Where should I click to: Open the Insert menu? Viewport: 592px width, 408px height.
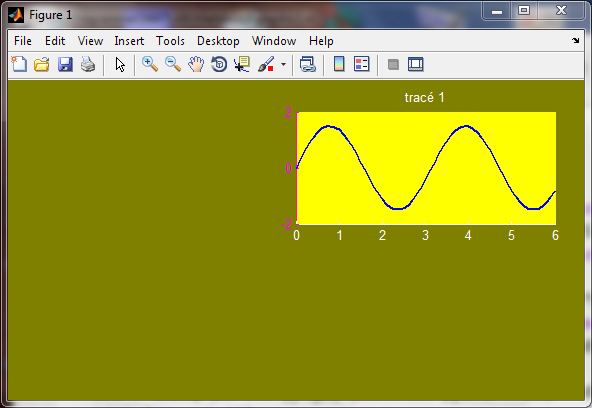pyautogui.click(x=129, y=41)
